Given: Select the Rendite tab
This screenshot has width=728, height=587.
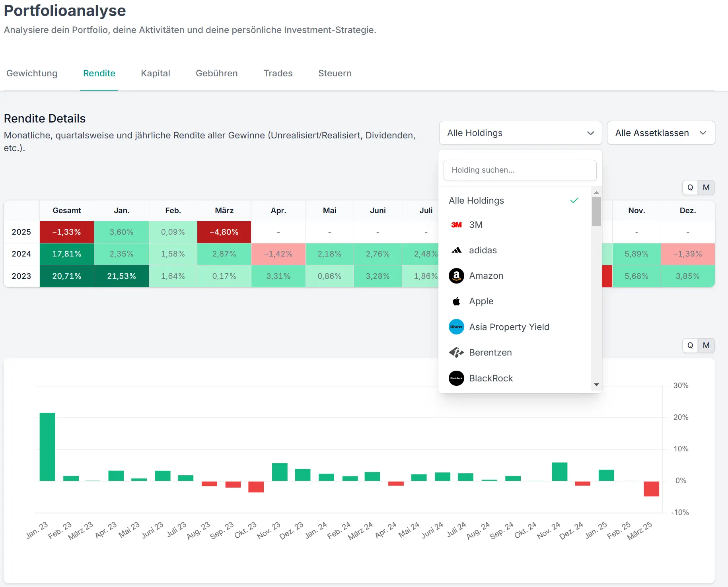Looking at the screenshot, I should pyautogui.click(x=99, y=73).
